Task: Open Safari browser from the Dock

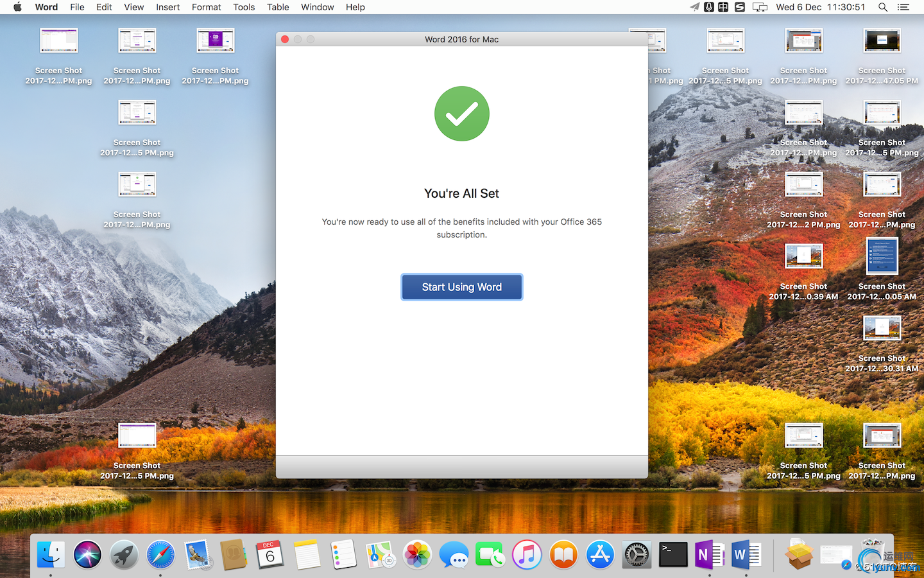Action: [160, 555]
